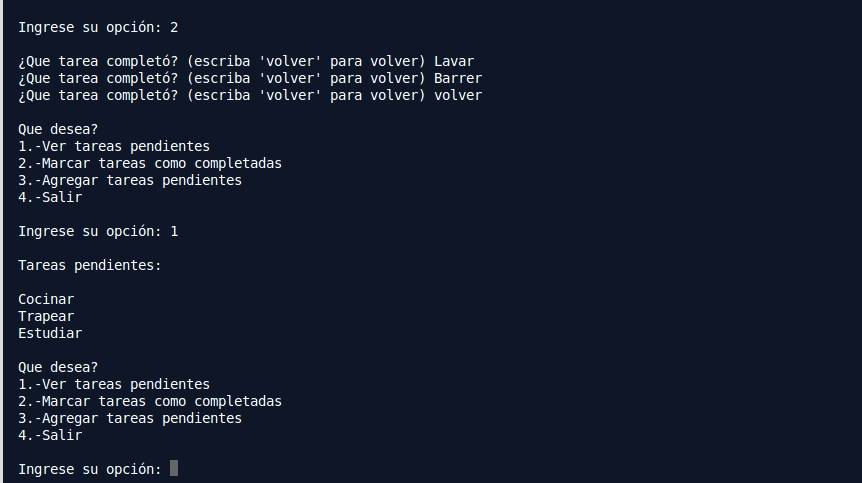Click the typed word 'Barrer'

tap(458, 78)
